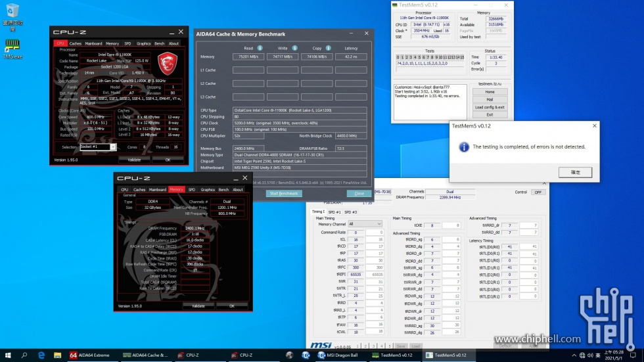Open the notification center icon
Image resolution: width=644 pixels, height=362 pixels.
point(633,355)
